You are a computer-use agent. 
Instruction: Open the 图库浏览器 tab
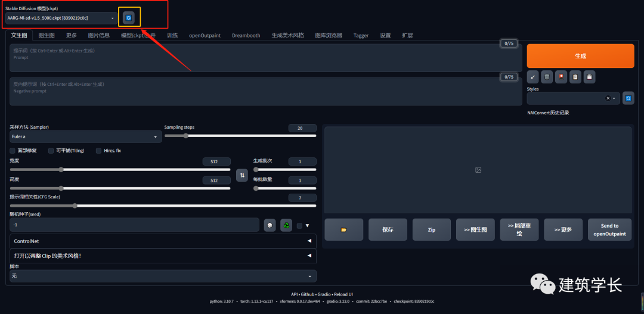click(x=329, y=35)
